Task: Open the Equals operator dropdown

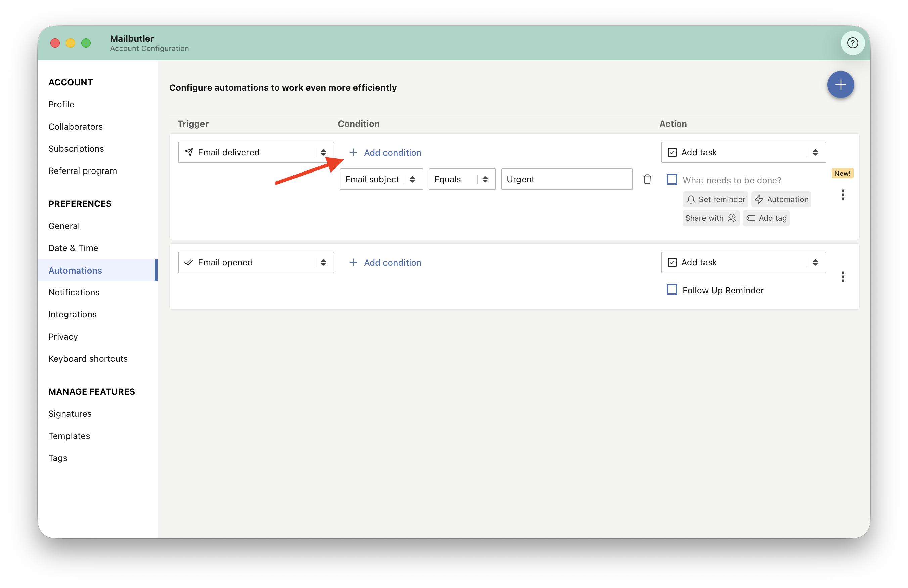Action: (x=462, y=179)
